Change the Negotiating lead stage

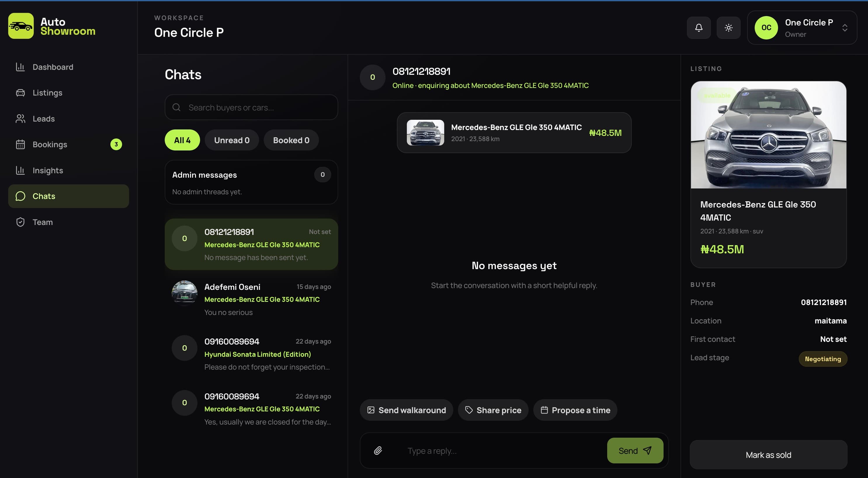coord(823,359)
